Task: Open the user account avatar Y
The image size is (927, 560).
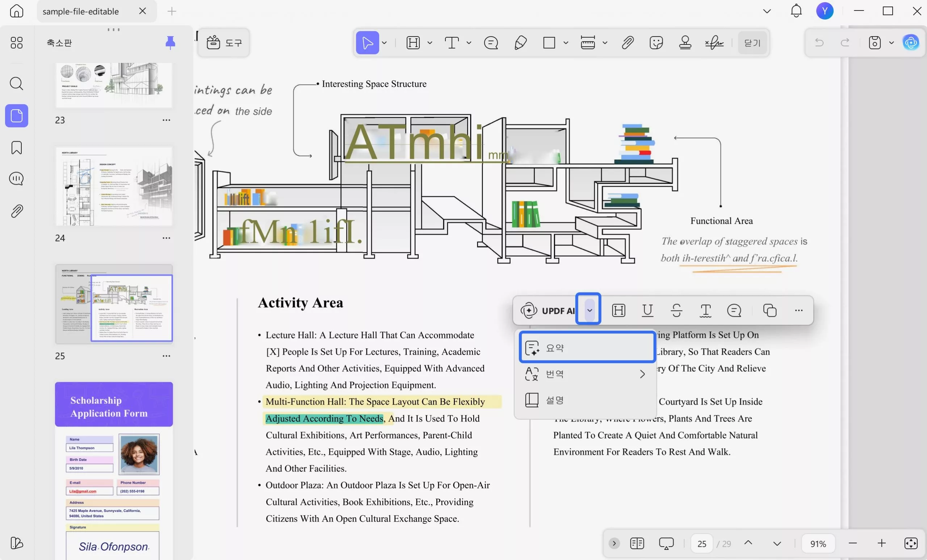Action: (x=825, y=11)
